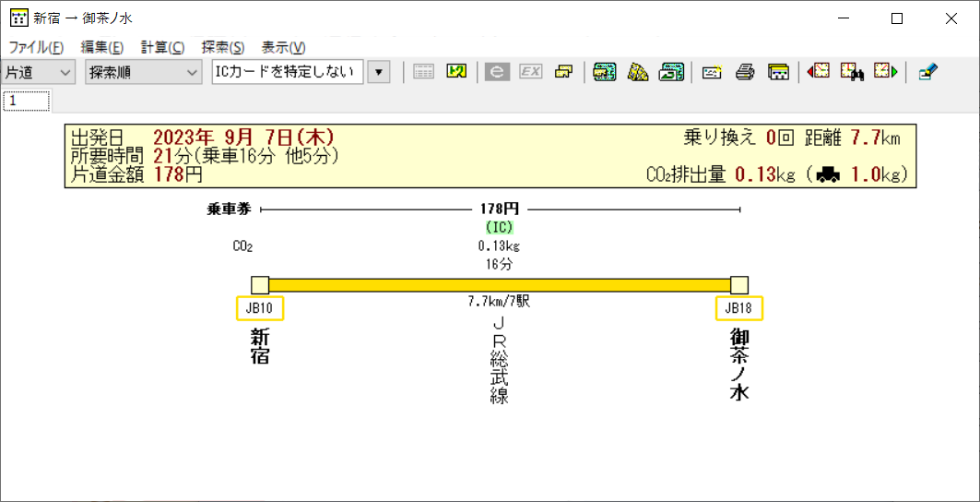Viewport: 980px width, 502px height.
Task: Open the IC card dropdown arrow button
Action: click(378, 72)
